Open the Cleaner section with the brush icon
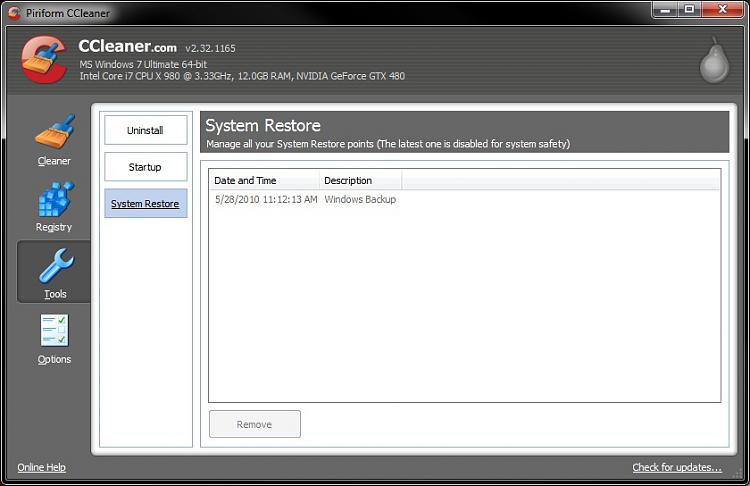 [x=55, y=140]
